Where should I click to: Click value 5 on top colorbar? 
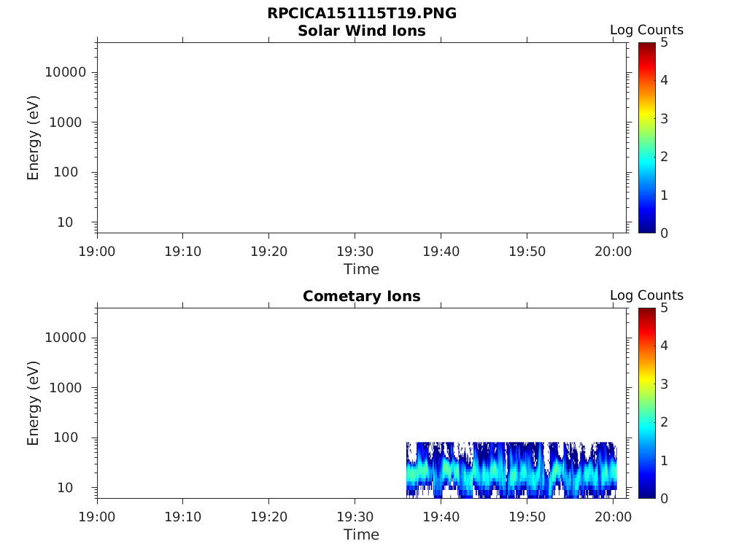664,43
